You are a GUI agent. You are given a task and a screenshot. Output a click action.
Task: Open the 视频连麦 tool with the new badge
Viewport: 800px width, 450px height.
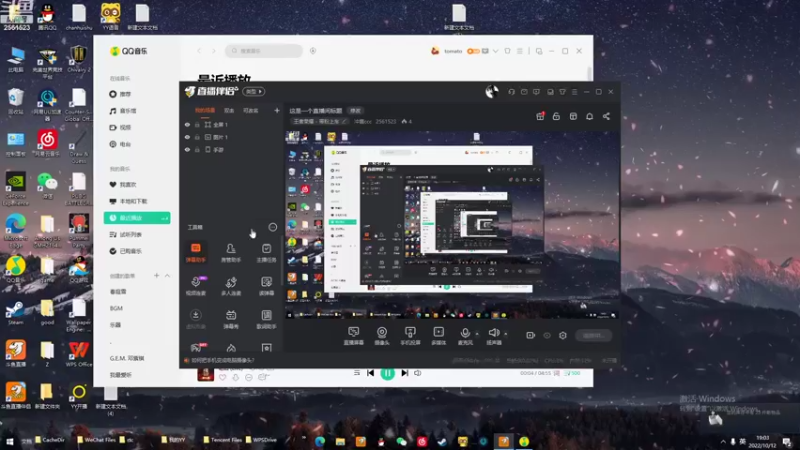[x=195, y=286]
